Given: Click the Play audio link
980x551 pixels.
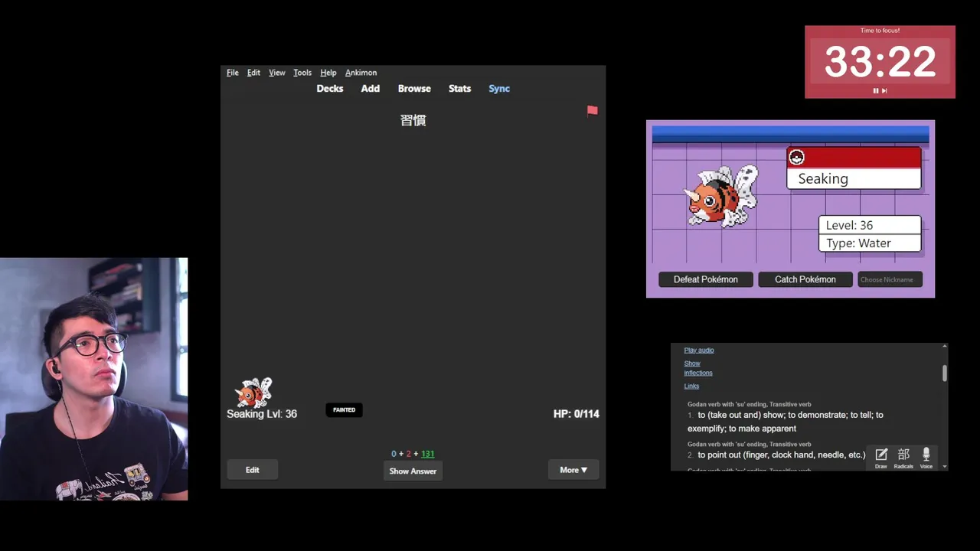Looking at the screenshot, I should 699,350.
